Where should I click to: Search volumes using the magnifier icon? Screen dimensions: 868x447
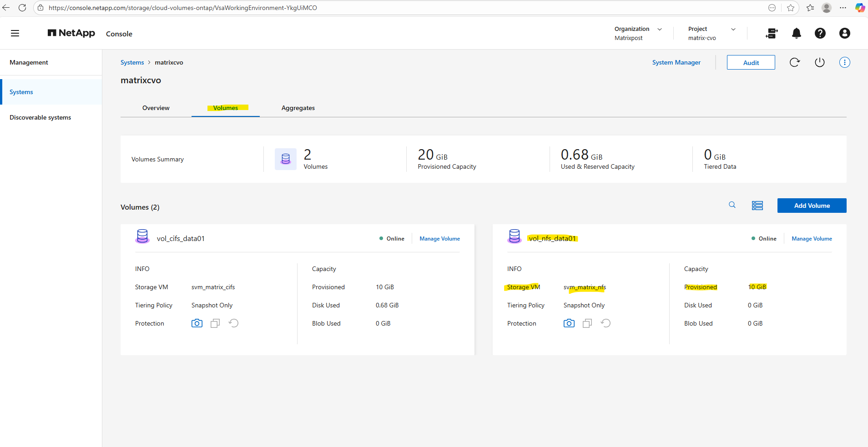point(732,205)
